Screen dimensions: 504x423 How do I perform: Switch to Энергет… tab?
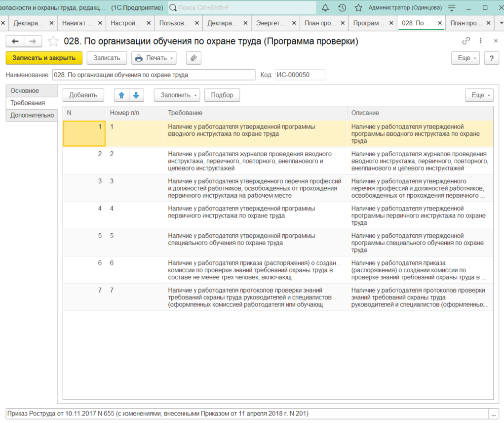pyautogui.click(x=271, y=23)
